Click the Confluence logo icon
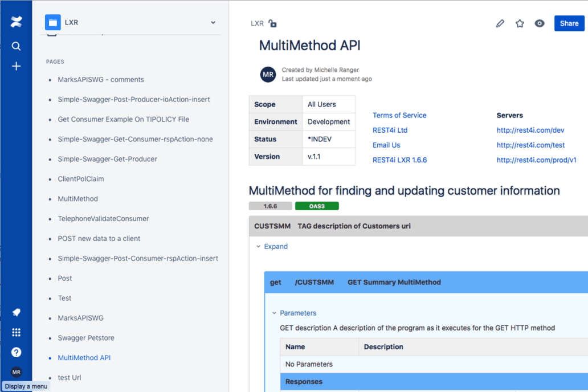This screenshot has width=588, height=392. pyautogui.click(x=16, y=23)
